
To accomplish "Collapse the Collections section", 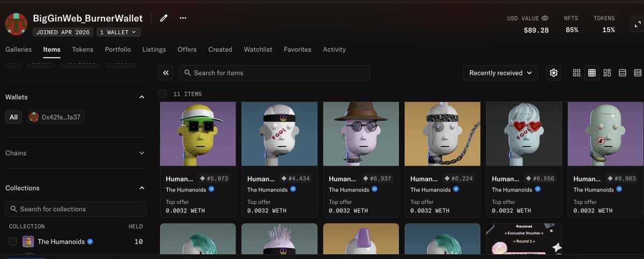I will tap(142, 188).
